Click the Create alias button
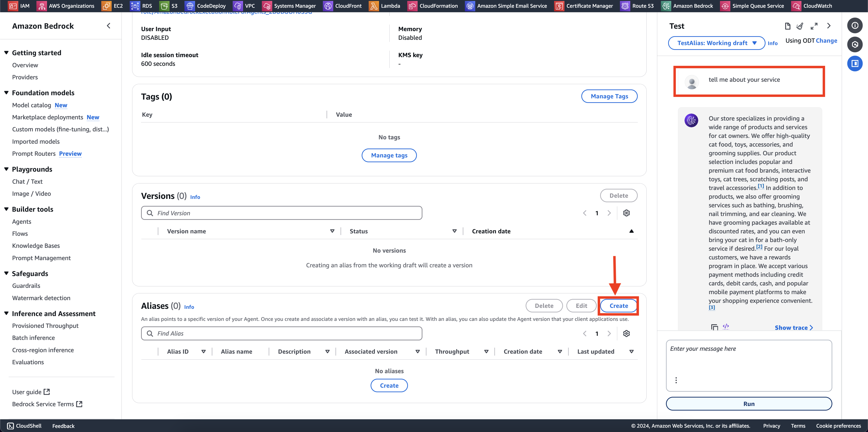 [x=619, y=305]
